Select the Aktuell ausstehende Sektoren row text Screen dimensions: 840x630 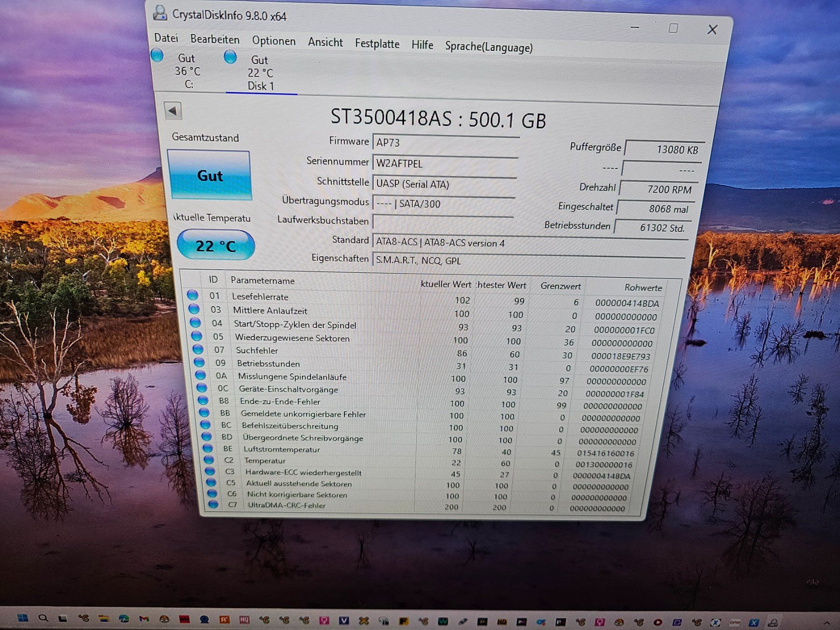click(x=299, y=483)
